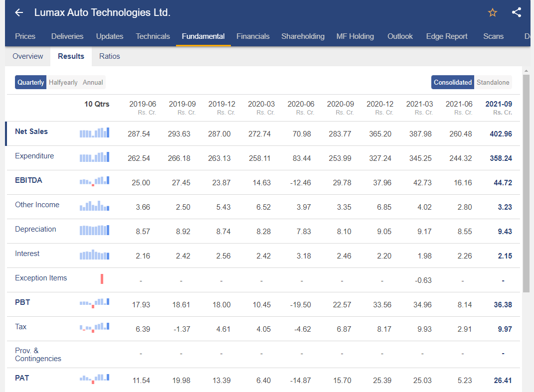Open the Net Sales sparkline chart
Viewport: 534px width, 392px height.
(x=94, y=132)
